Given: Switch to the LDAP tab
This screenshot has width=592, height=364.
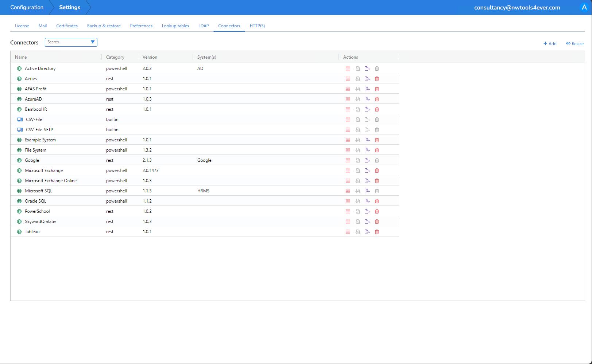Looking at the screenshot, I should click(x=204, y=26).
